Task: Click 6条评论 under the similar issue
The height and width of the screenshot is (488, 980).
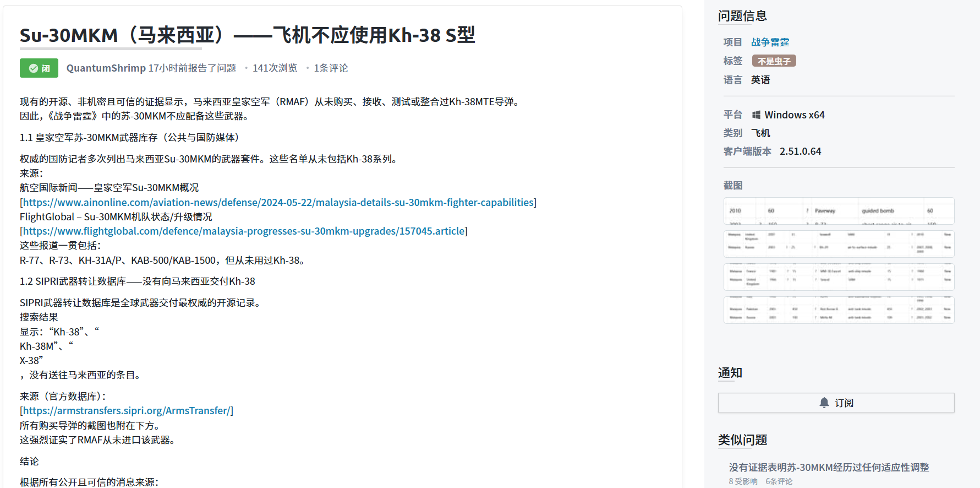Action: [779, 481]
